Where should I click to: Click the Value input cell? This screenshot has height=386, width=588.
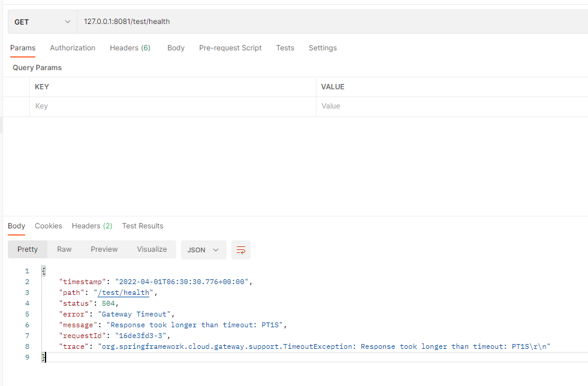(452, 107)
